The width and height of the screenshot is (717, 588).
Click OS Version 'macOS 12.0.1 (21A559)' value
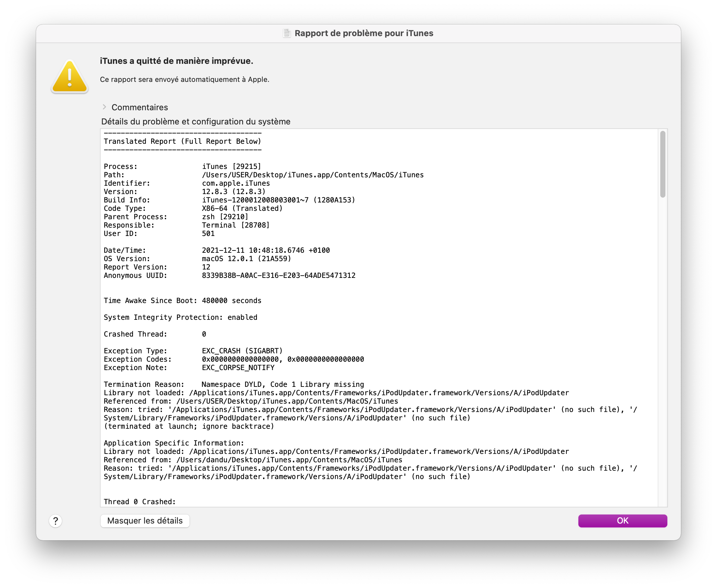247,259
